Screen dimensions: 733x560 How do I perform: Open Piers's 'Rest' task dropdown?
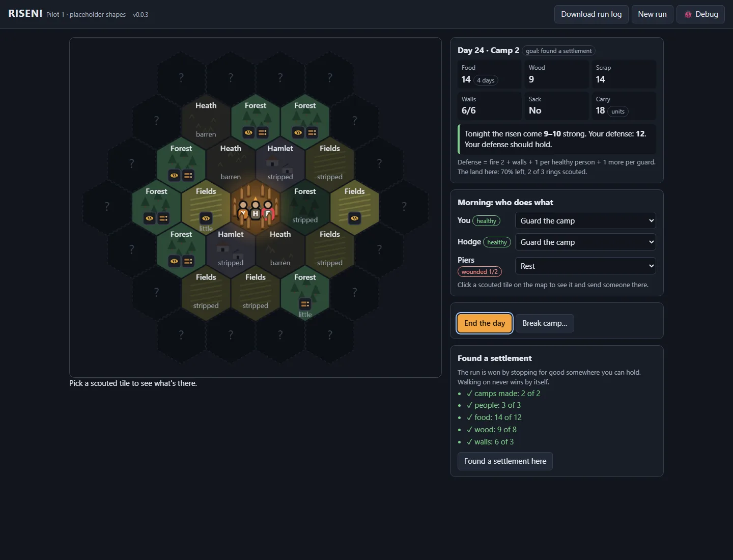[x=585, y=266]
